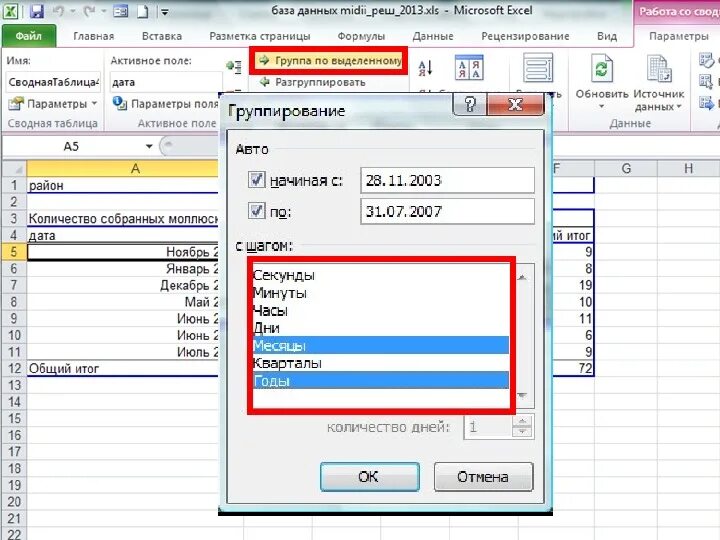Toggle the по checkbox

256,211
